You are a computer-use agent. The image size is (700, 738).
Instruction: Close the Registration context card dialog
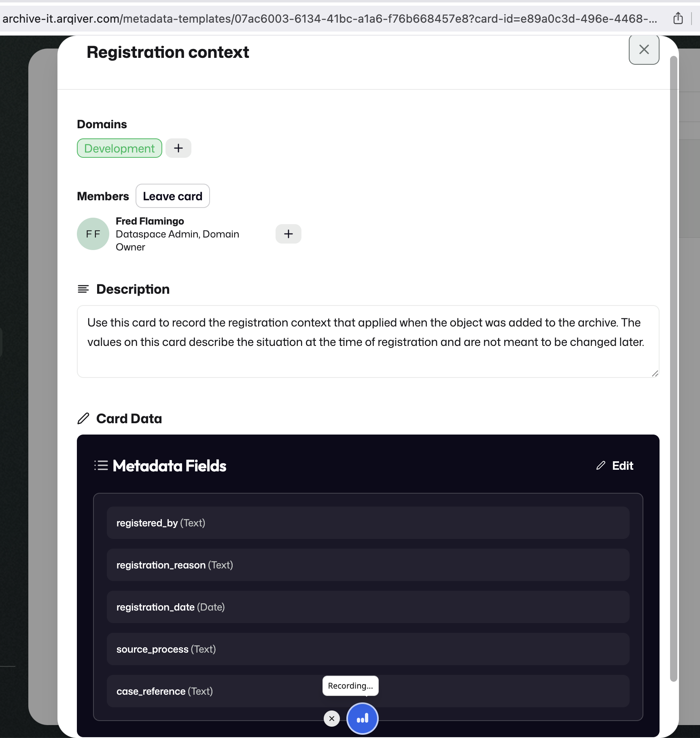644,50
